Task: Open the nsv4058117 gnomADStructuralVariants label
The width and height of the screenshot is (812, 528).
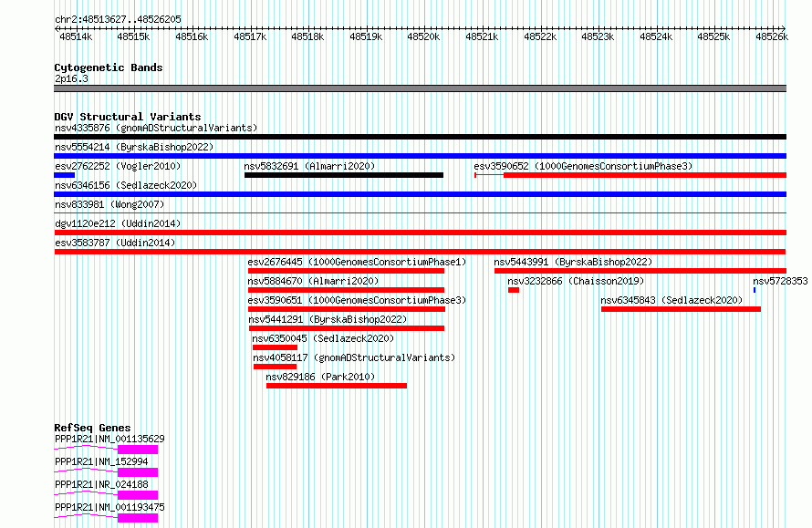Action: (354, 357)
